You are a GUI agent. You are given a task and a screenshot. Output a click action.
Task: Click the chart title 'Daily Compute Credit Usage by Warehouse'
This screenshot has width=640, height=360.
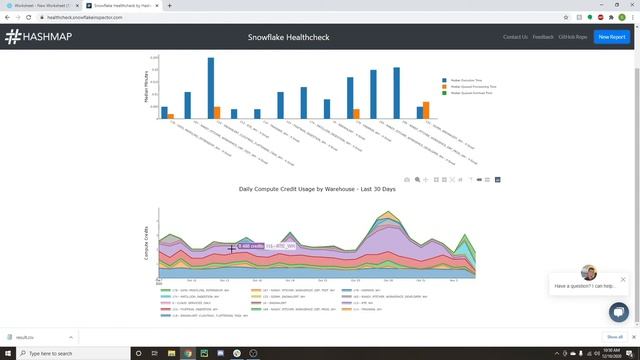pyautogui.click(x=317, y=189)
